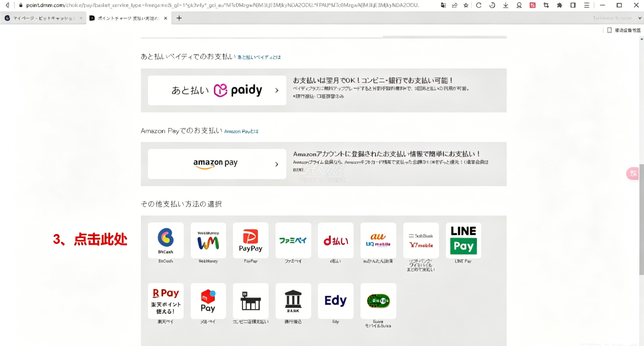Select the d払い payment icon
Viewport: 644px width, 346px height.
(x=336, y=240)
